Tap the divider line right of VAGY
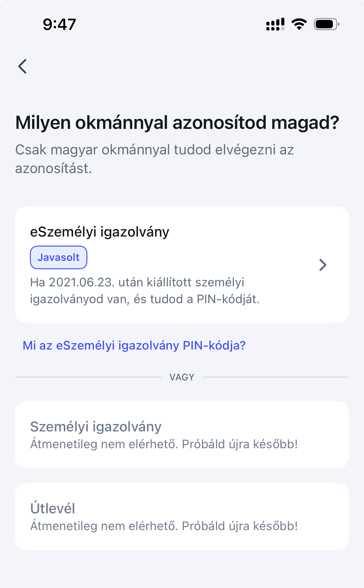This screenshot has width=364, height=588. coord(276,377)
